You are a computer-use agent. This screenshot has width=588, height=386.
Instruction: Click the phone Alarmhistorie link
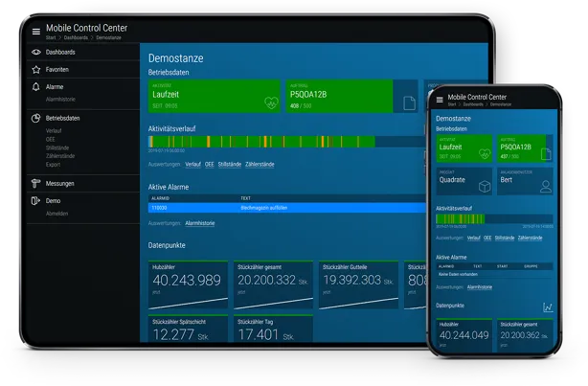480,287
